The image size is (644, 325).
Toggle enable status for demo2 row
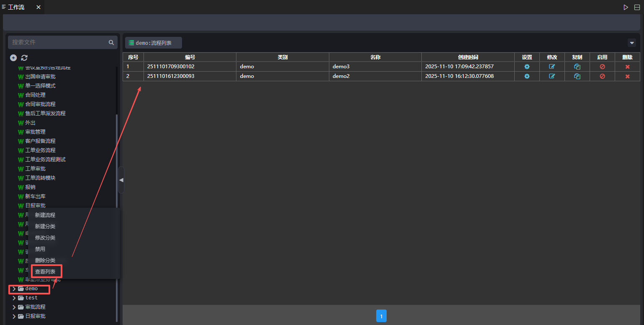tap(602, 76)
